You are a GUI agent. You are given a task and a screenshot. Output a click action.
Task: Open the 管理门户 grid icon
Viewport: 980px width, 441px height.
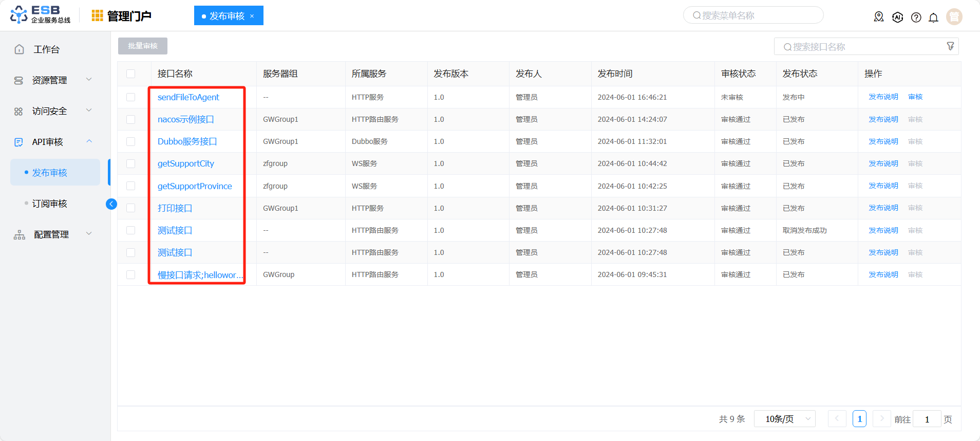click(x=97, y=16)
